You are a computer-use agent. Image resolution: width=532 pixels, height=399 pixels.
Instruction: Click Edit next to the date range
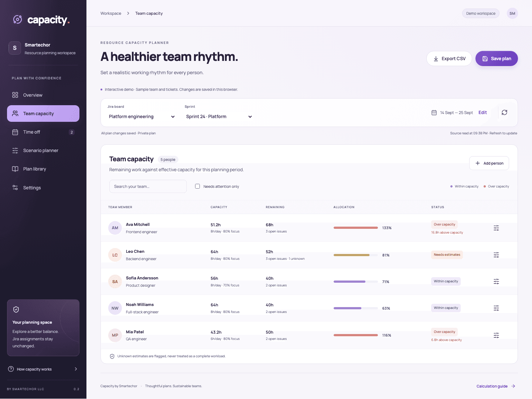coord(482,113)
